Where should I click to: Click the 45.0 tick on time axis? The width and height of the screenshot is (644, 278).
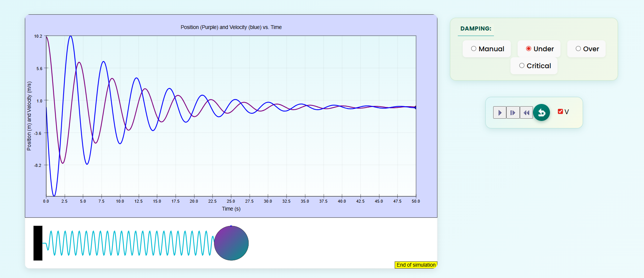pos(379,201)
